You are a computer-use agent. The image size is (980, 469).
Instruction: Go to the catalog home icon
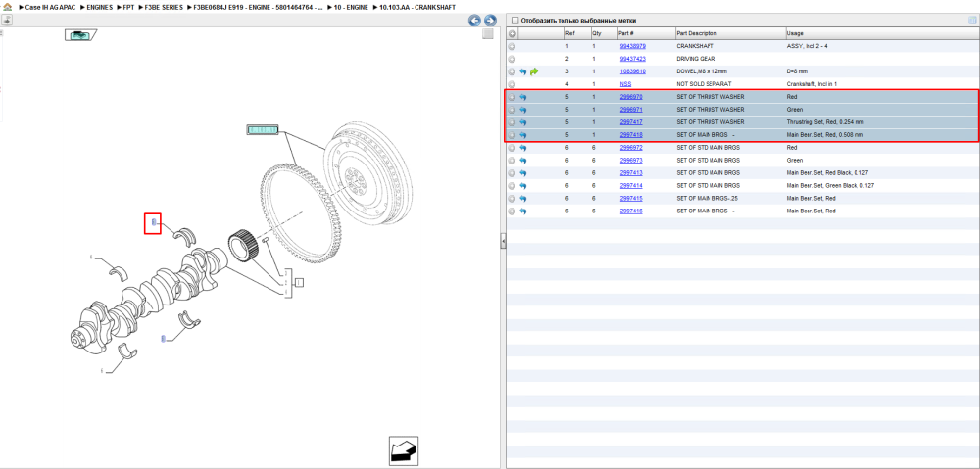pos(7,7)
